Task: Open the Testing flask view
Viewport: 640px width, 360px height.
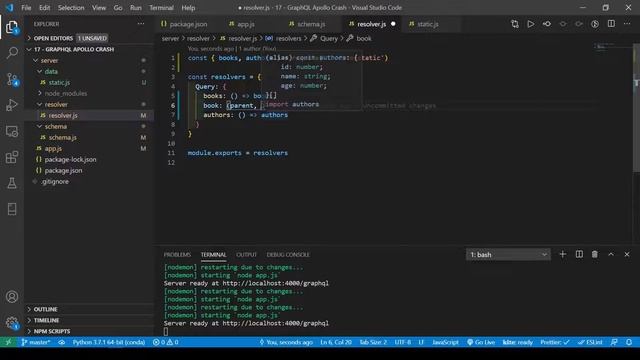Action: coord(12,183)
